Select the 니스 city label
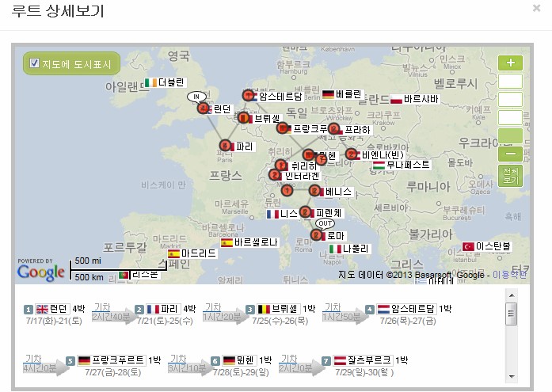This screenshot has width=552, height=392. [x=283, y=214]
